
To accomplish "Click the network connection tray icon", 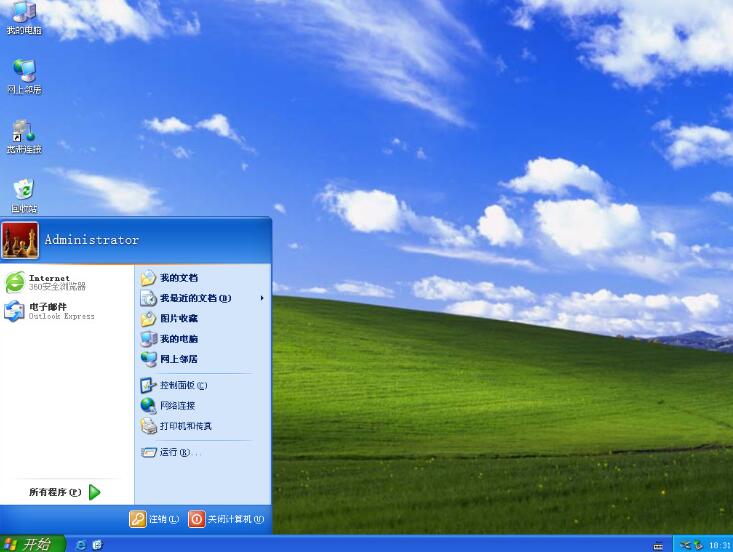I will point(685,545).
